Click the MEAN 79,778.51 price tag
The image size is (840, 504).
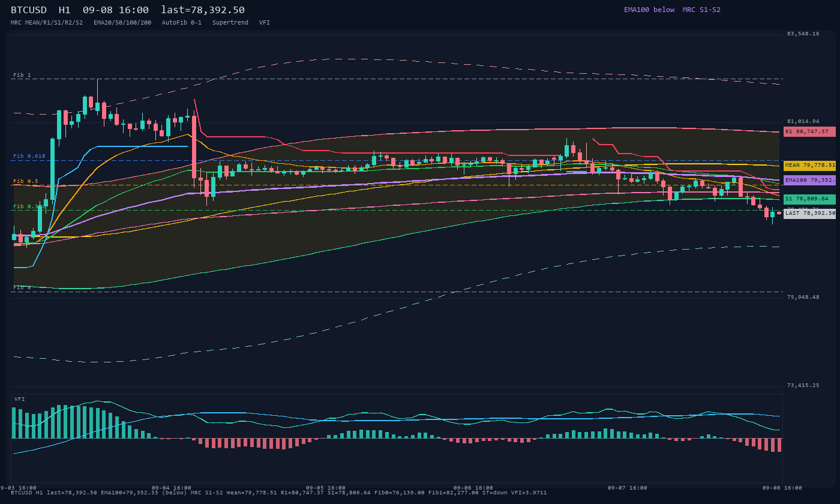(809, 165)
